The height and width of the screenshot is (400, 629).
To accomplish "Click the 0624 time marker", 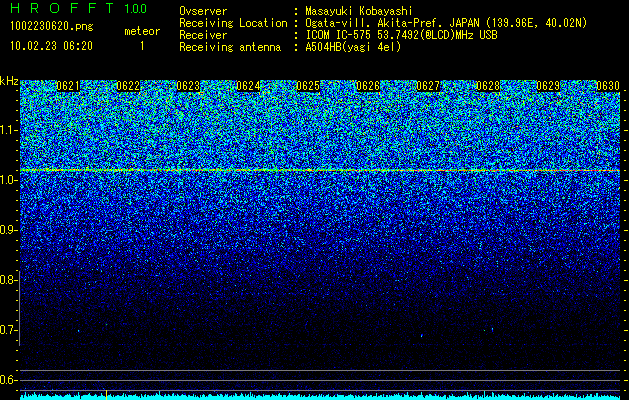I will point(248,86).
